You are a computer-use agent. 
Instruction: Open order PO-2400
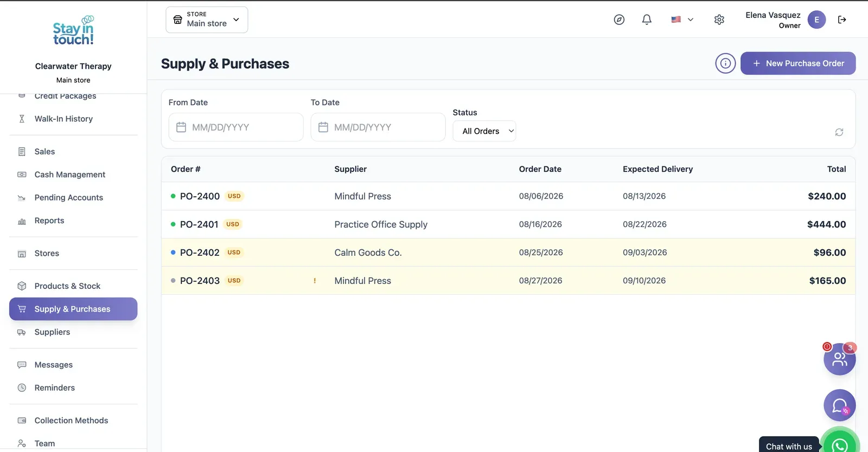pyautogui.click(x=200, y=196)
